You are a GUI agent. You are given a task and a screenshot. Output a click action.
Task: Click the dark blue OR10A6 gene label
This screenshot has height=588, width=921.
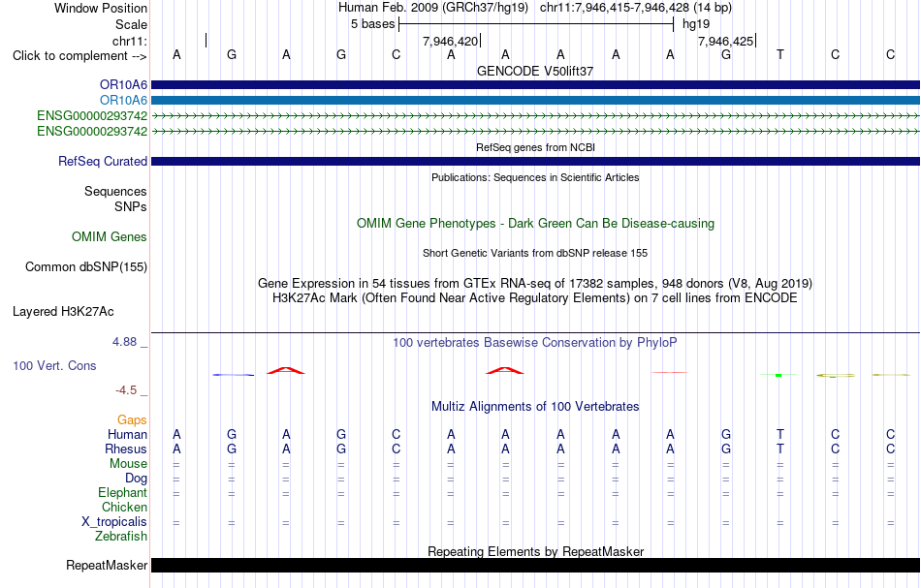tap(123, 85)
